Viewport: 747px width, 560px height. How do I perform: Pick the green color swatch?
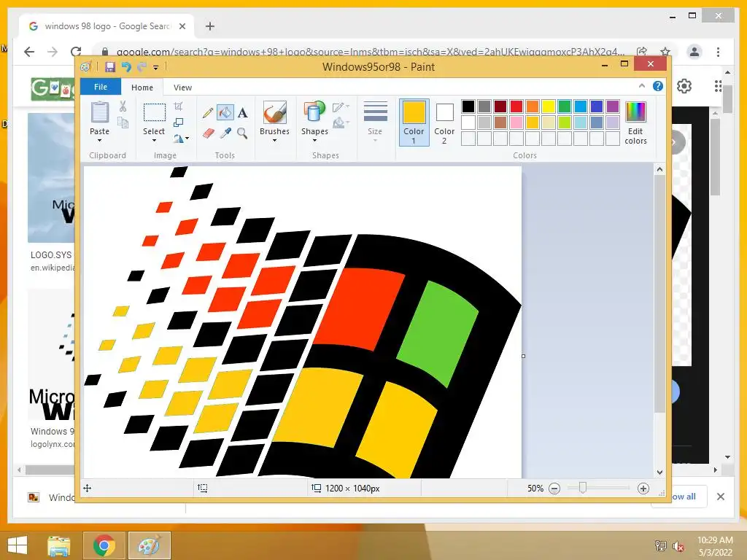(565, 106)
